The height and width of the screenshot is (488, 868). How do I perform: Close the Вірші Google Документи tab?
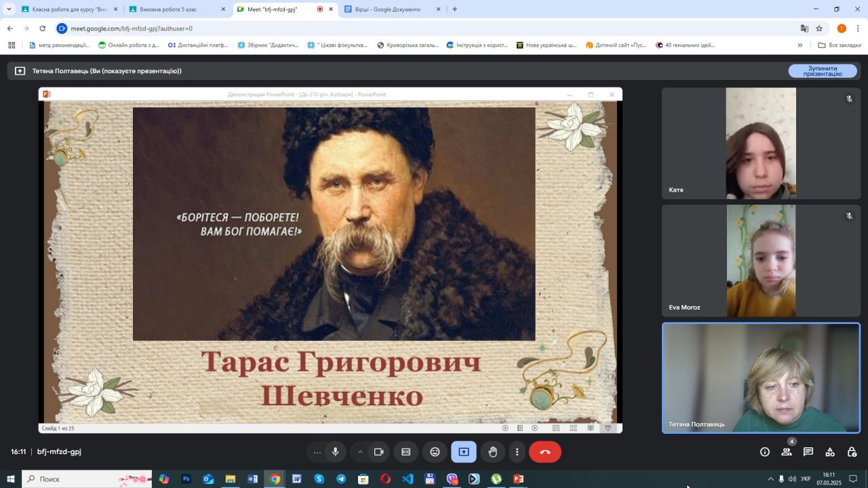click(438, 9)
